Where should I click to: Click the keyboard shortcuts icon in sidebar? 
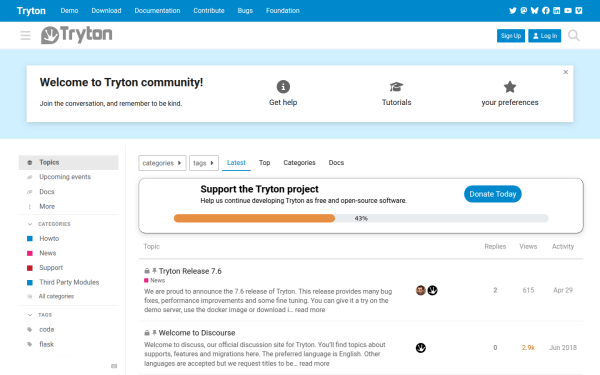tap(114, 366)
